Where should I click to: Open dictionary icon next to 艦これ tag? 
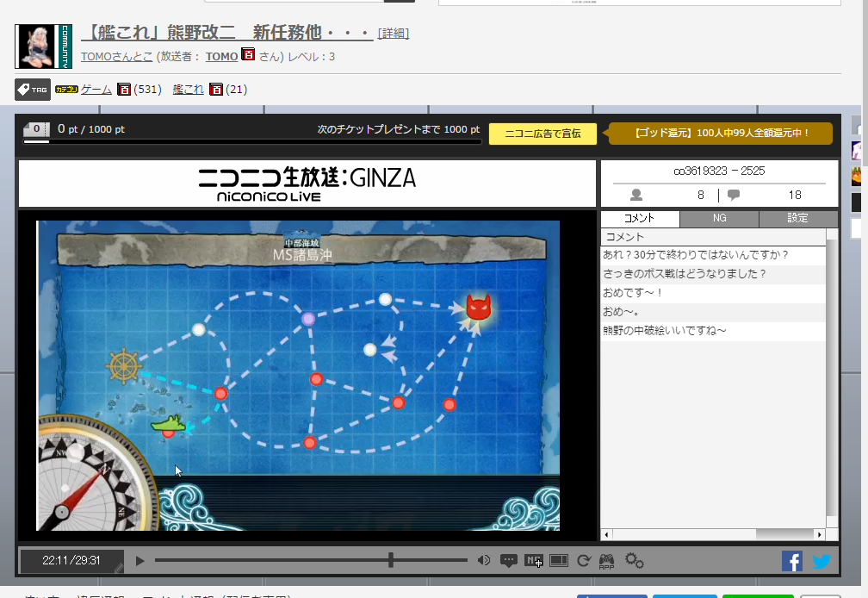(x=216, y=89)
